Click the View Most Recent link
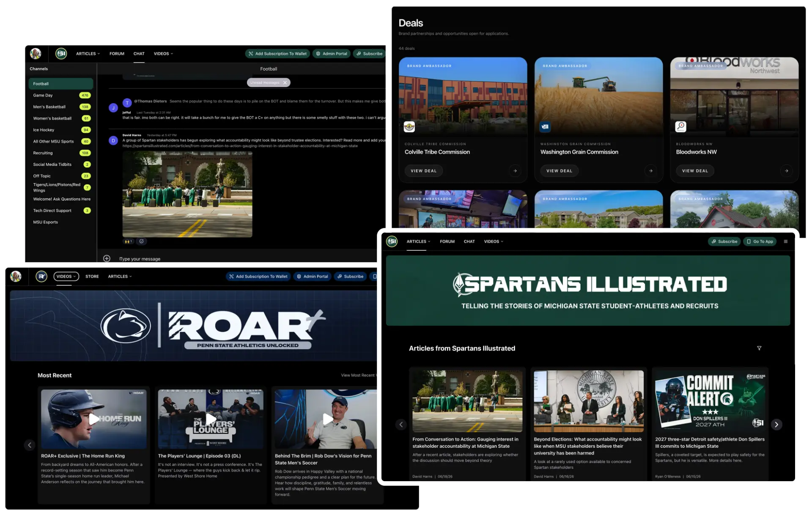812x515 pixels. 359,375
